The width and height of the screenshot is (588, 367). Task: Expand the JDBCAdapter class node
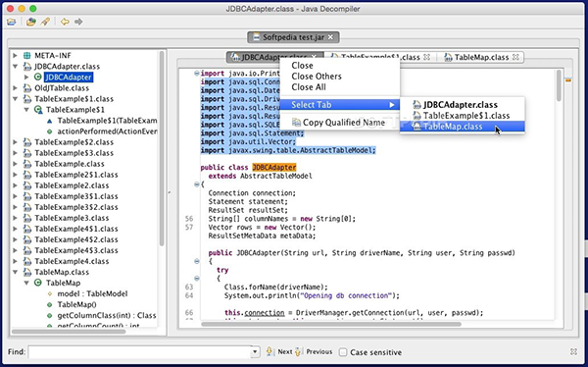[x=26, y=78]
